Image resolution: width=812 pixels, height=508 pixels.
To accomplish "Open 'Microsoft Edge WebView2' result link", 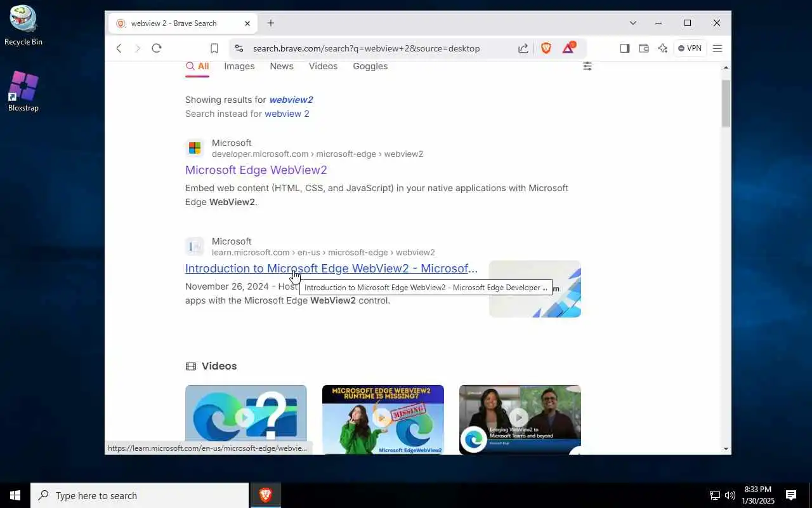I will click(256, 170).
